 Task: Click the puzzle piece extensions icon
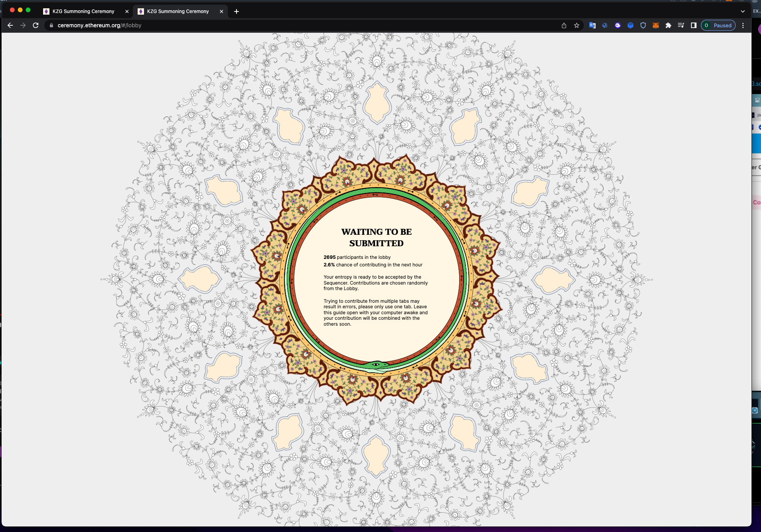(668, 25)
